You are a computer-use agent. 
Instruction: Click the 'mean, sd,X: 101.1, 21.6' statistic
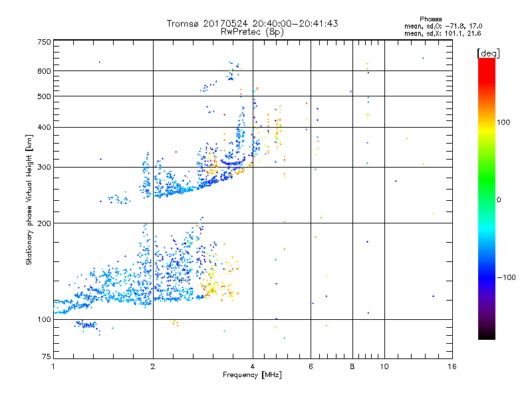(x=442, y=33)
